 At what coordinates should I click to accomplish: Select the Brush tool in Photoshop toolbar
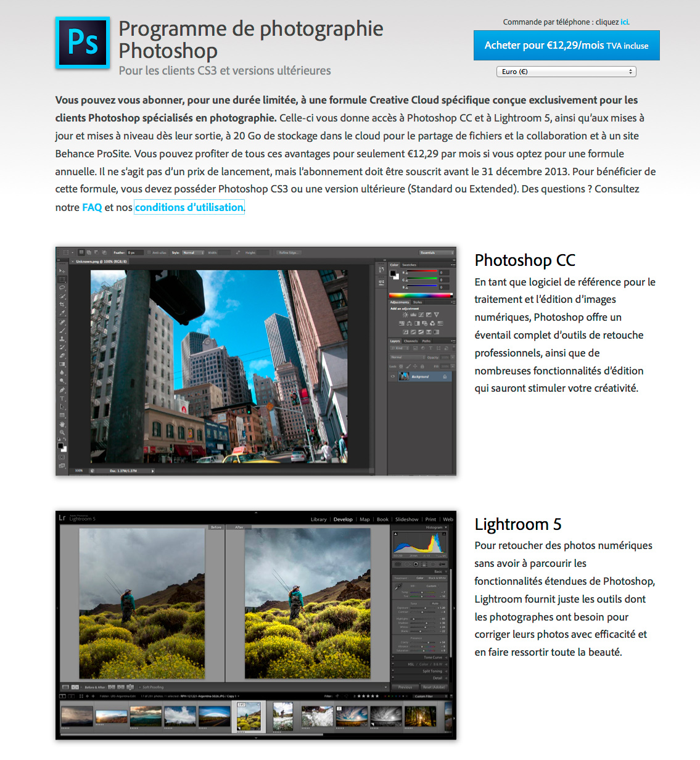[62, 331]
